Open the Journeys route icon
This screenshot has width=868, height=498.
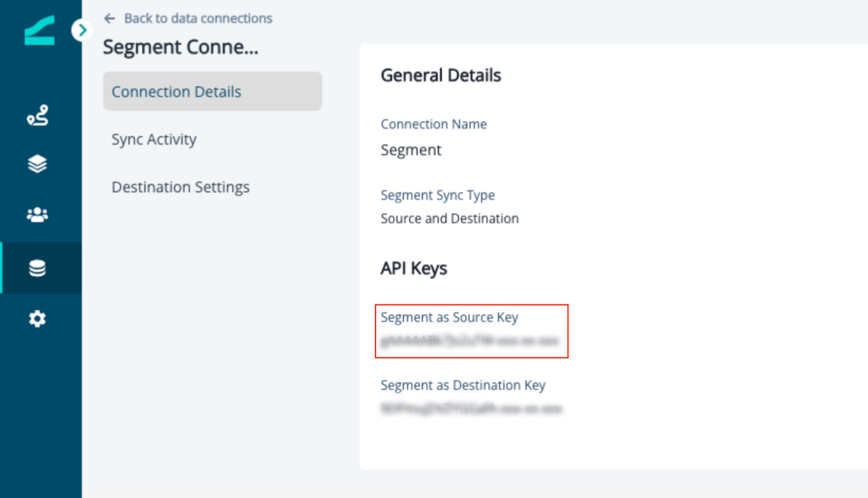tap(37, 115)
